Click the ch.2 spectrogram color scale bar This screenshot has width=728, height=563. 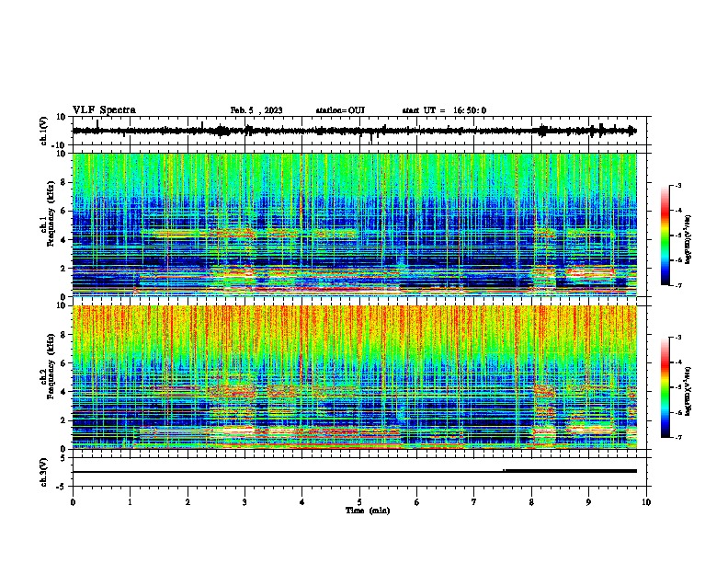tap(665, 387)
